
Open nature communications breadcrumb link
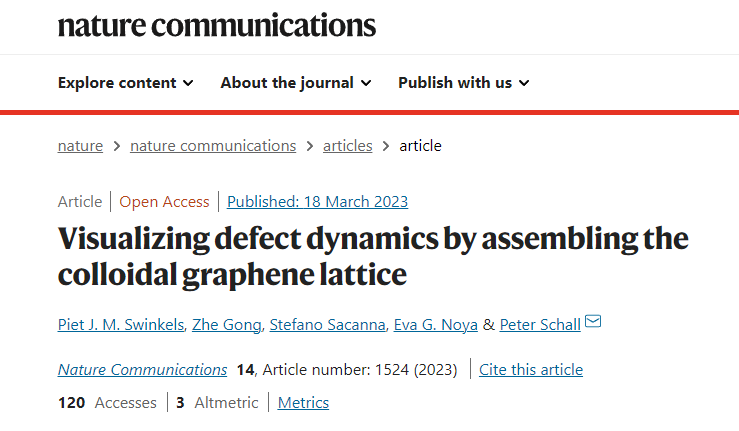[x=213, y=146]
